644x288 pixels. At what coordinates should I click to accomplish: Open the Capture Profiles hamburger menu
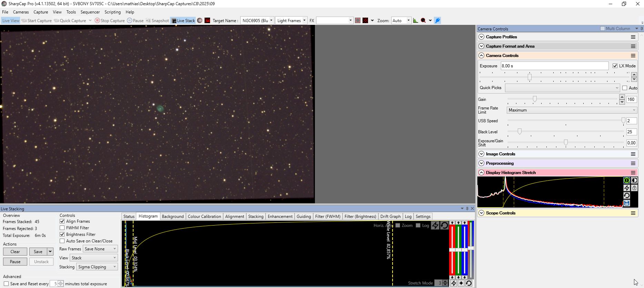[x=633, y=37]
